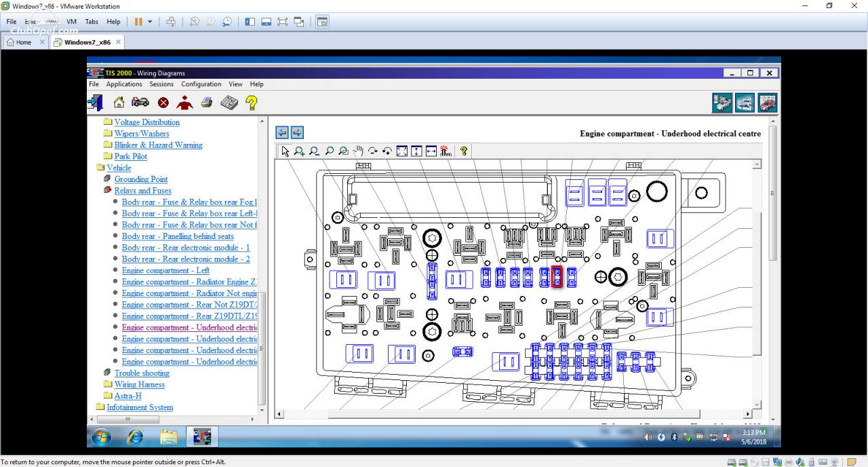Select the plain magnifier zoom tool
This screenshot has width=868, height=467.
pyautogui.click(x=329, y=151)
